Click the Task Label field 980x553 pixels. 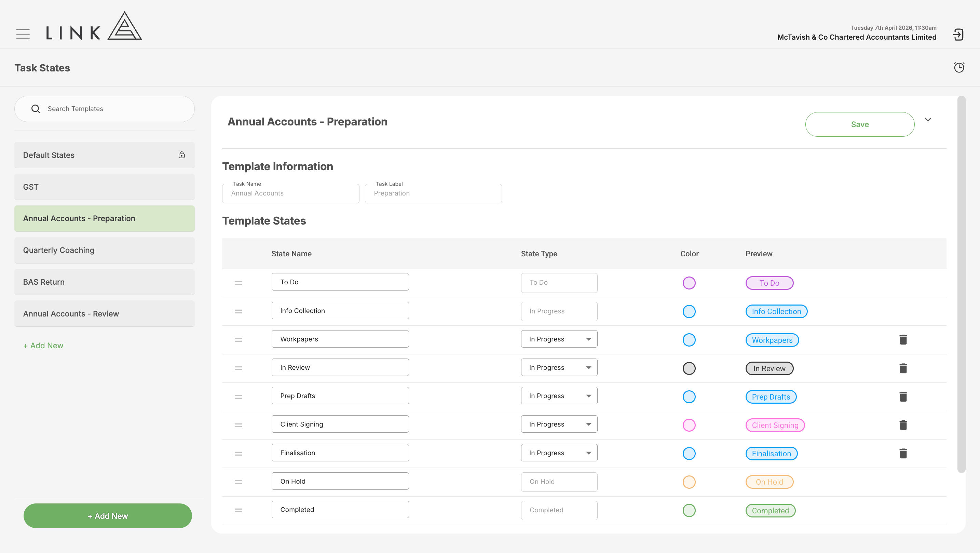433,193
